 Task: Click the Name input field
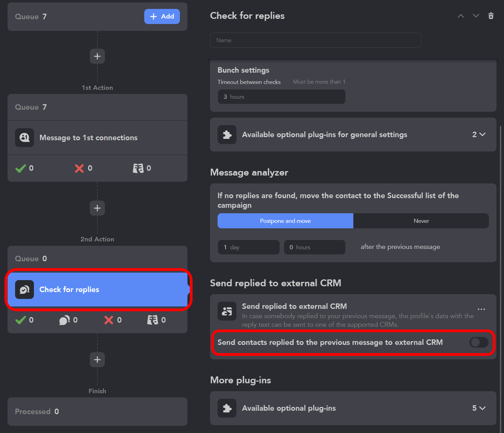tap(315, 40)
